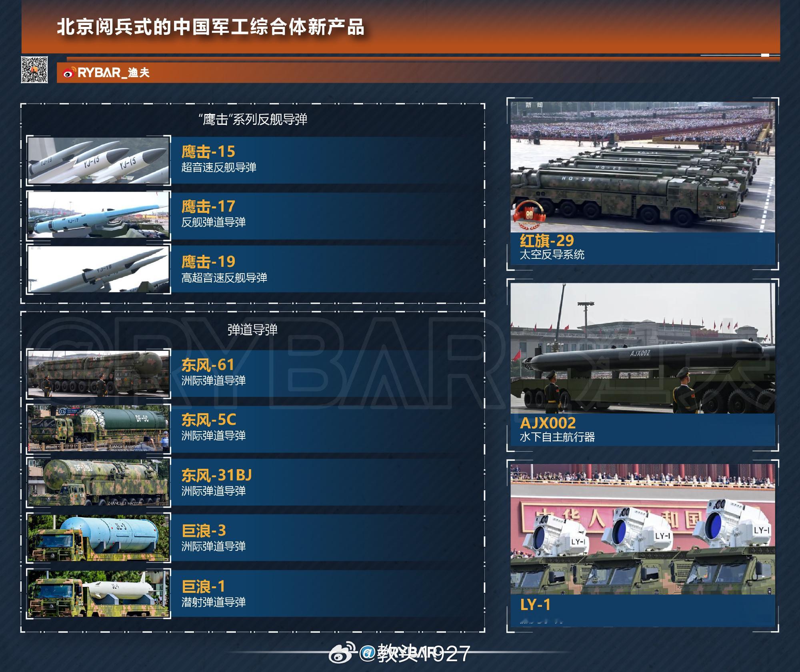Open the LY-1 laser vehicles photo
Screen dimensions: 800x672
click(643, 529)
